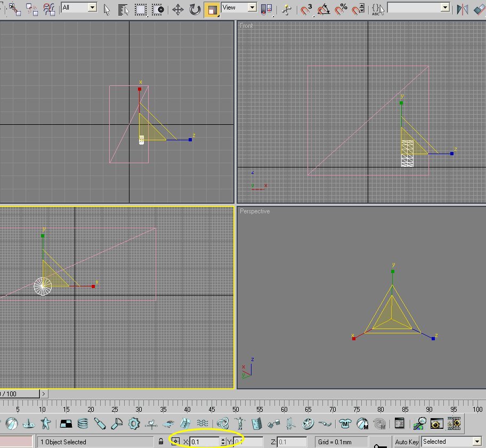Open the selection filter 'All' dropdown

[92, 7]
